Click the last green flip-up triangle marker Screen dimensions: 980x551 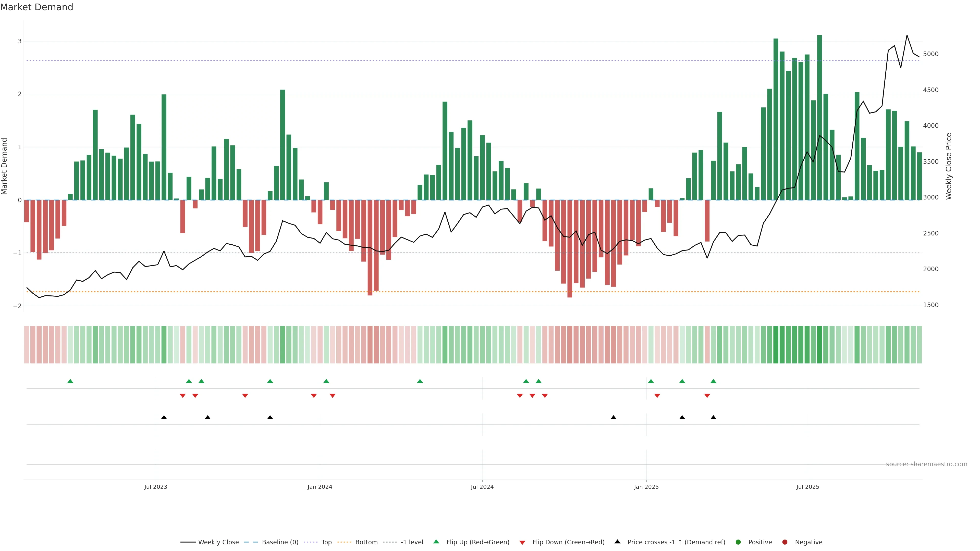(x=713, y=381)
